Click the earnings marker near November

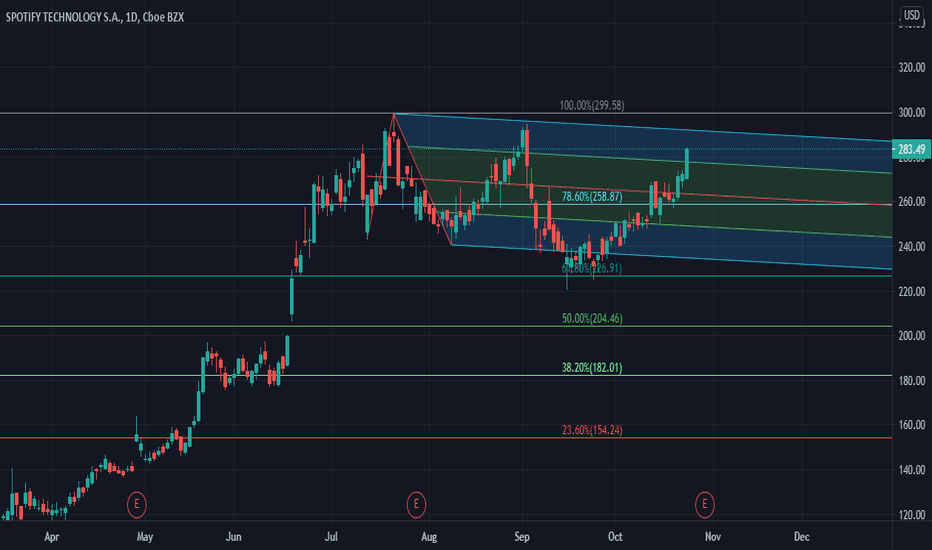[x=705, y=504]
